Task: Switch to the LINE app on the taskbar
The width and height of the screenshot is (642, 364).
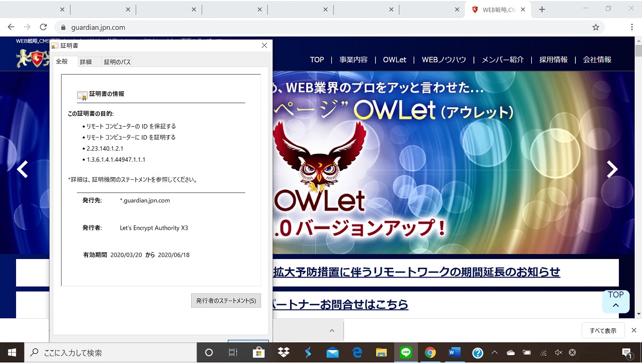Action: pyautogui.click(x=406, y=353)
